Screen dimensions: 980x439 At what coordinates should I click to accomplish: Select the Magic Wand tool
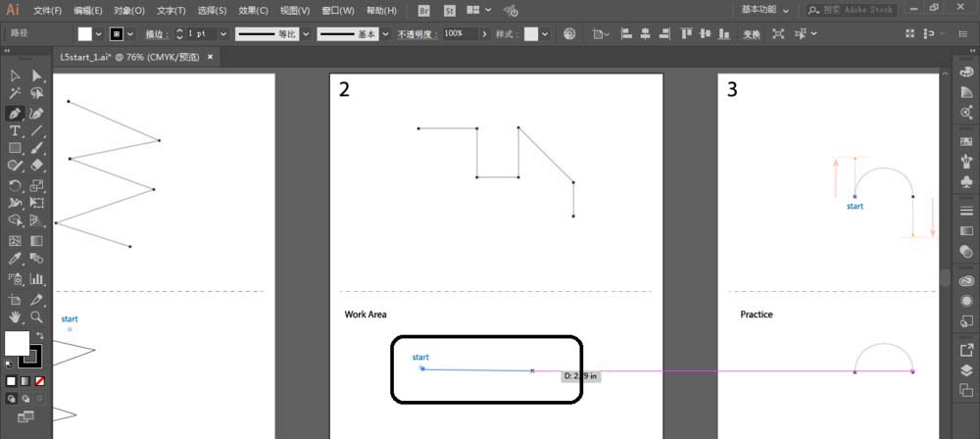15,94
